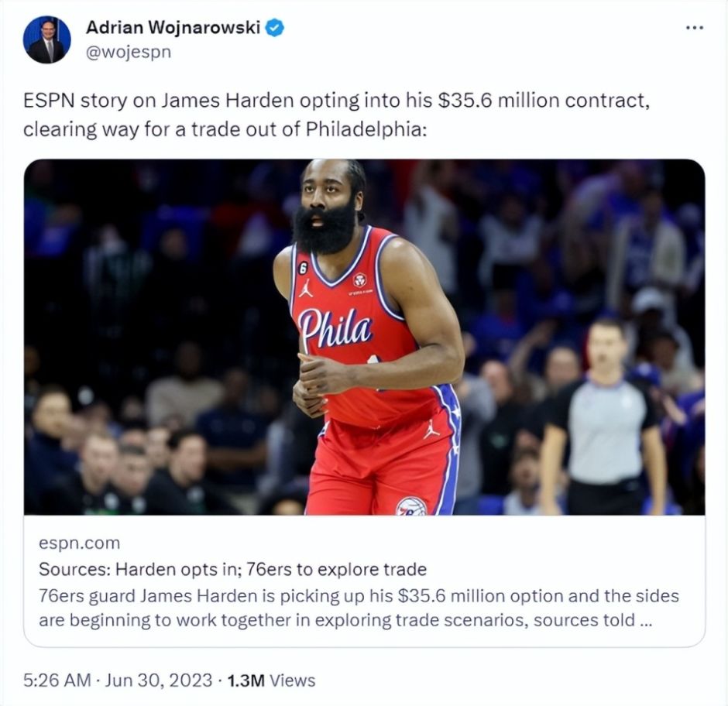This screenshot has height=706, width=728.
Task: Click the Phila script on the red jersey
Action: pyautogui.click(x=335, y=328)
